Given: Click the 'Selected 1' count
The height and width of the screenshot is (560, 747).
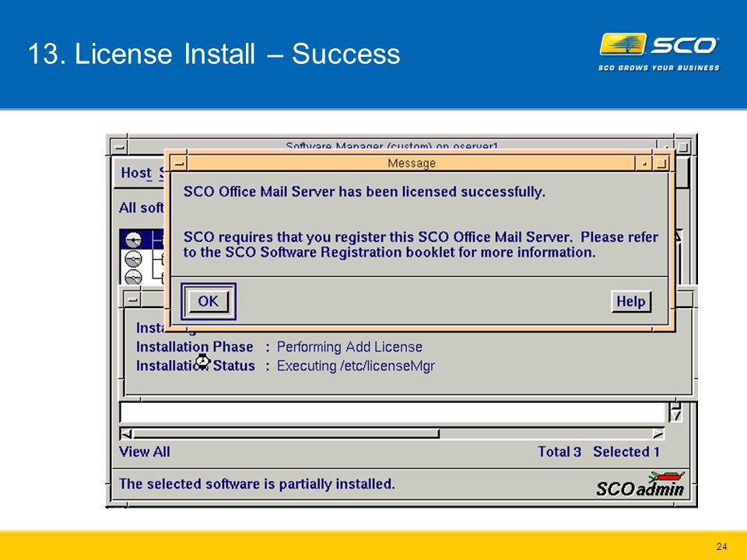Looking at the screenshot, I should pos(626,451).
